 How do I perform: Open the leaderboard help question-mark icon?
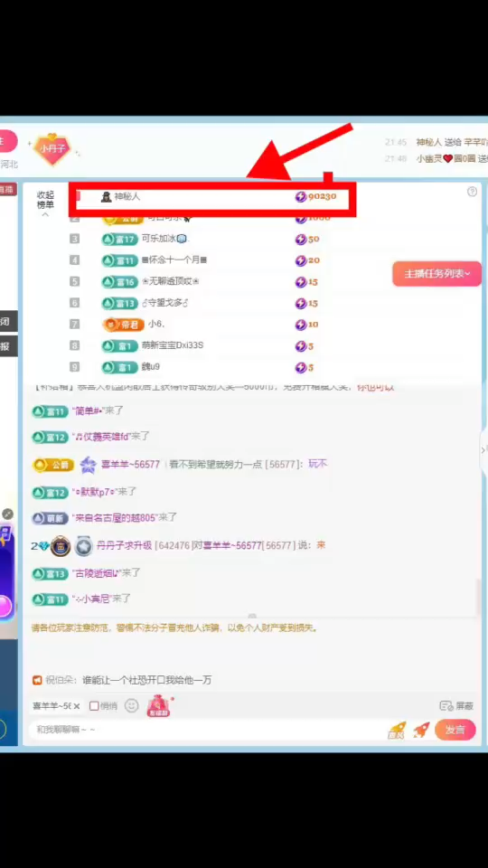472,192
